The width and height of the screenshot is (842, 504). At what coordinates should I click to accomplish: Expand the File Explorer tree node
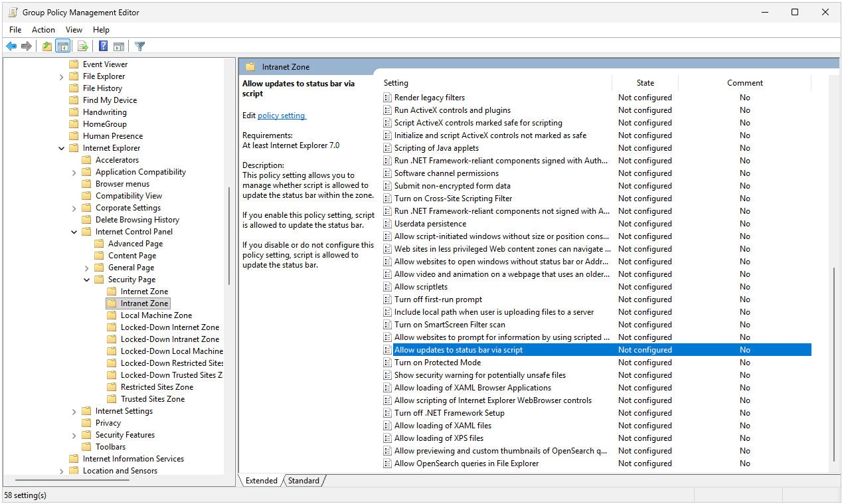coord(62,76)
